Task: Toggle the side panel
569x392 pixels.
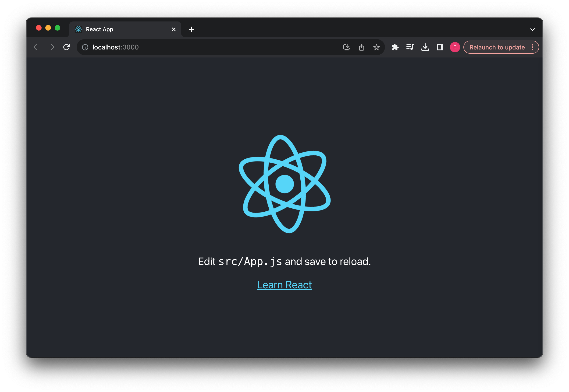Action: click(x=440, y=47)
